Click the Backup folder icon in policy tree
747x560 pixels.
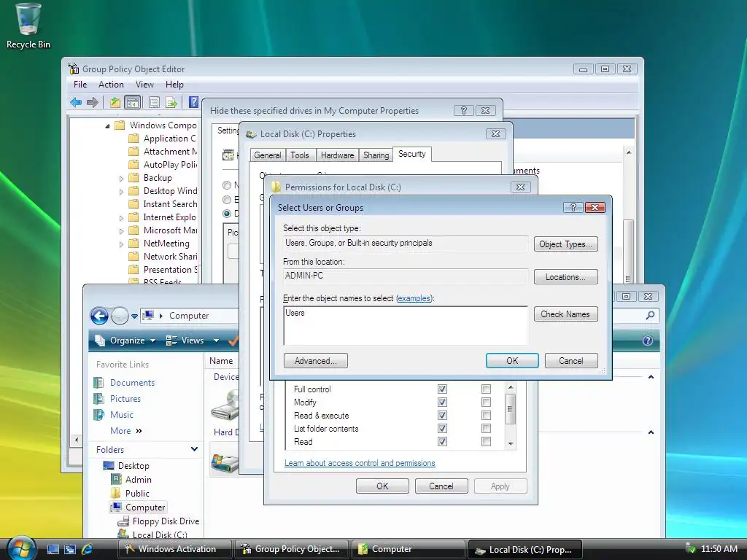point(134,178)
